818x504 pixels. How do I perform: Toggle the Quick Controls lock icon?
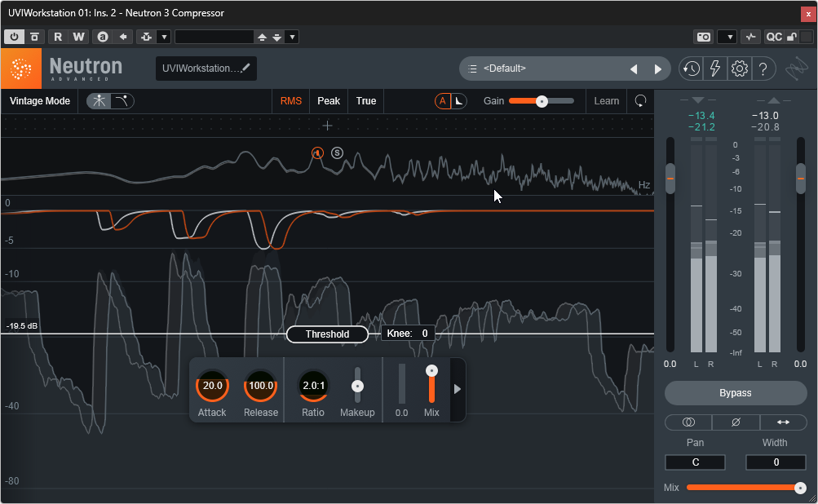[x=792, y=37]
